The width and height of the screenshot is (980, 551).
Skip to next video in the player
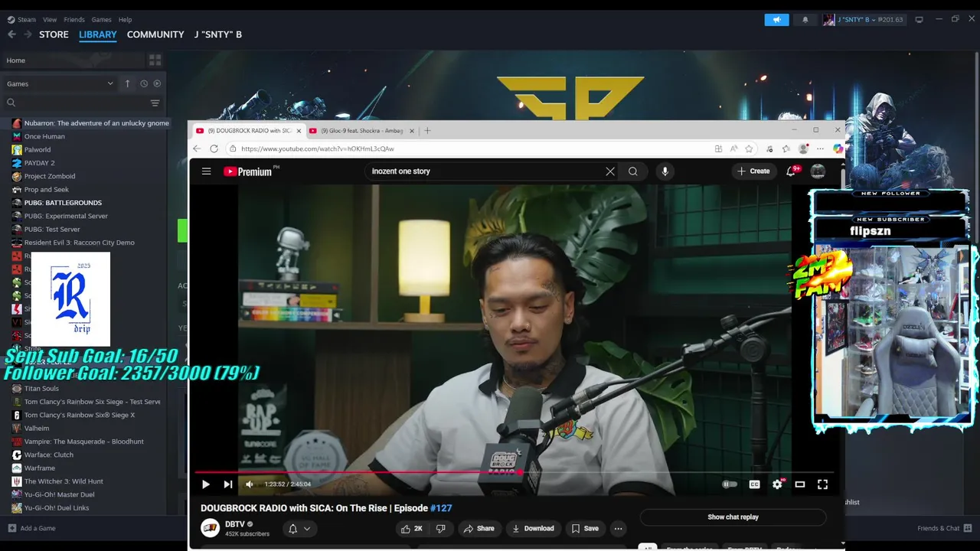pyautogui.click(x=227, y=484)
